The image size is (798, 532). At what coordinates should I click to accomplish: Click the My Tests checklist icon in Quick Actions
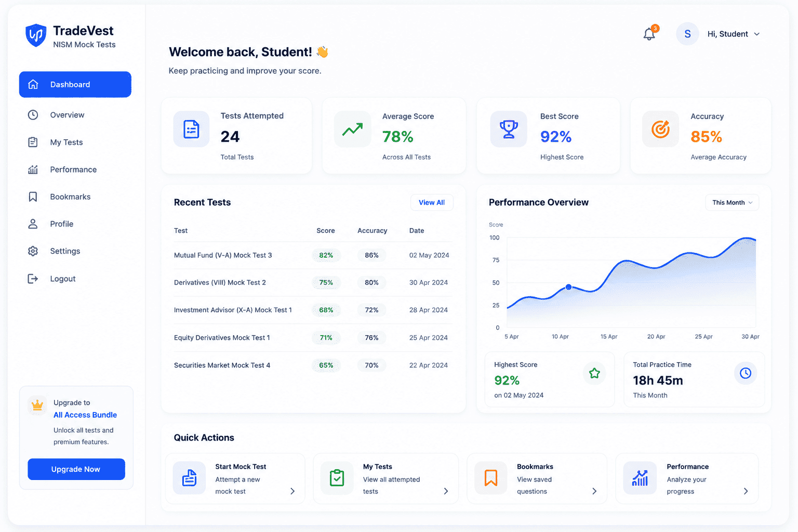tap(337, 478)
